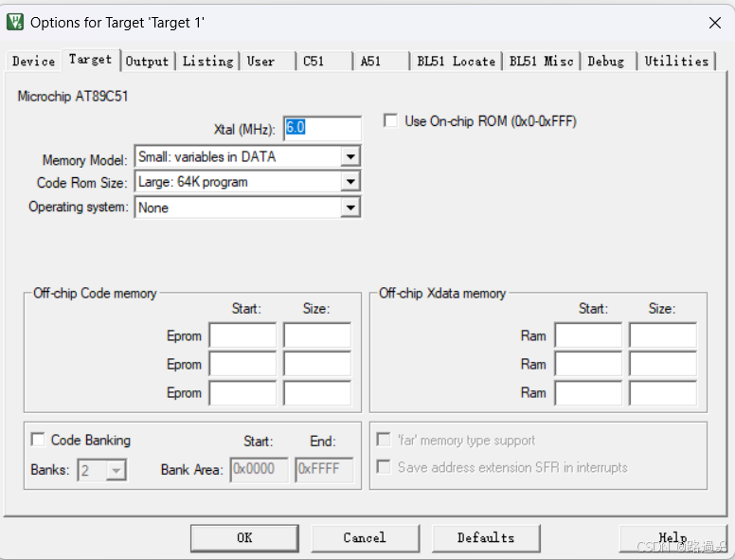Open the Utilities tab
Image resolution: width=735 pixels, height=560 pixels.
676,61
